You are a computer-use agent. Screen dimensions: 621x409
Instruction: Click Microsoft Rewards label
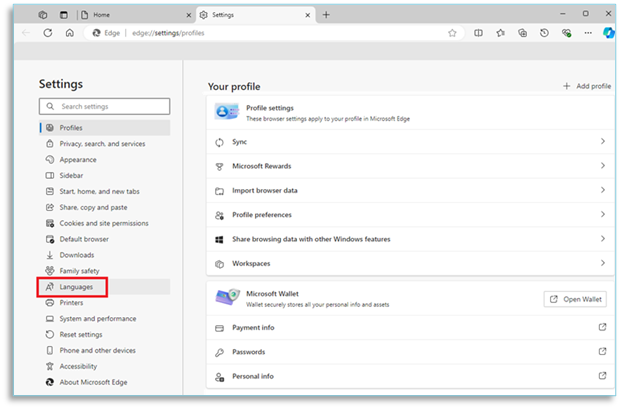click(262, 166)
